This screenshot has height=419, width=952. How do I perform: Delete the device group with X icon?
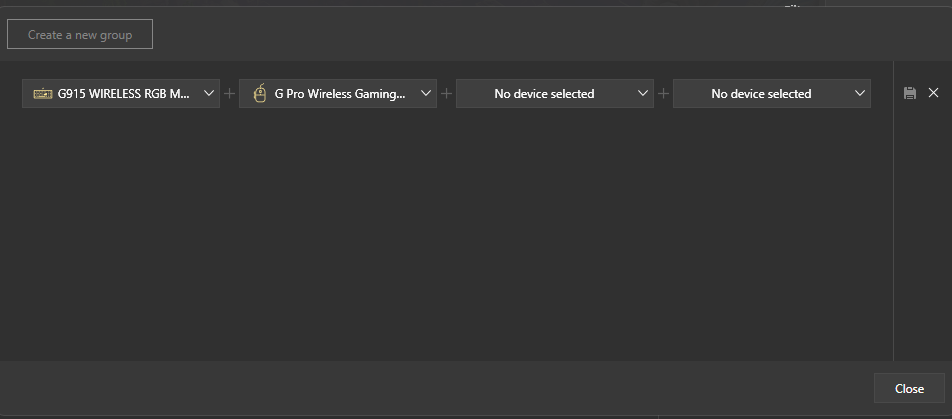934,93
